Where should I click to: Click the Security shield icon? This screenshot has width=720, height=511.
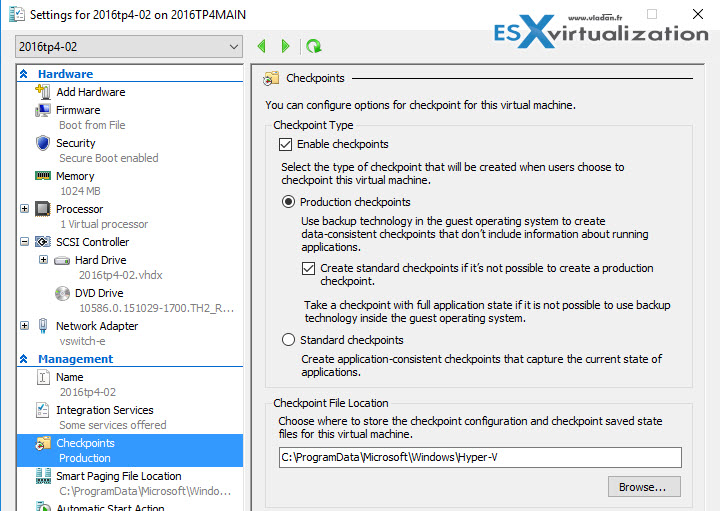[x=43, y=143]
